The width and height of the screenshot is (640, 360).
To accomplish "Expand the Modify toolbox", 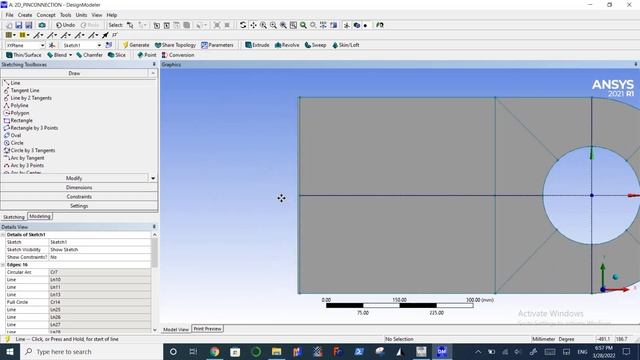I will pyautogui.click(x=74, y=178).
